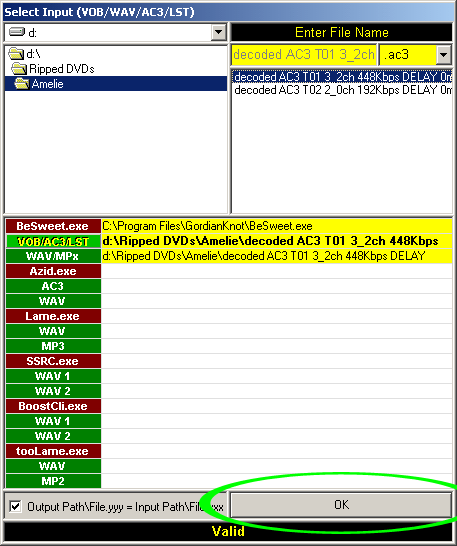The width and height of the screenshot is (457, 546).
Task: Click the d: drive icon in combo box
Action: pos(17,32)
